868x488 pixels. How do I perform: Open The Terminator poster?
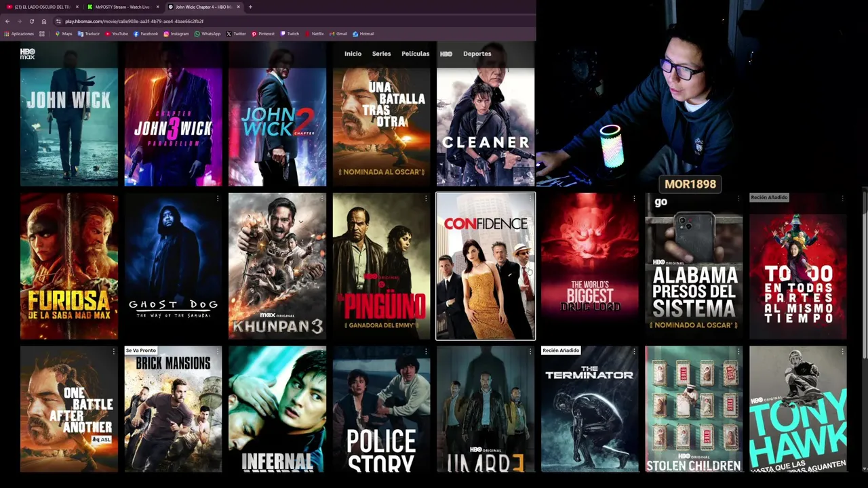[589, 409]
